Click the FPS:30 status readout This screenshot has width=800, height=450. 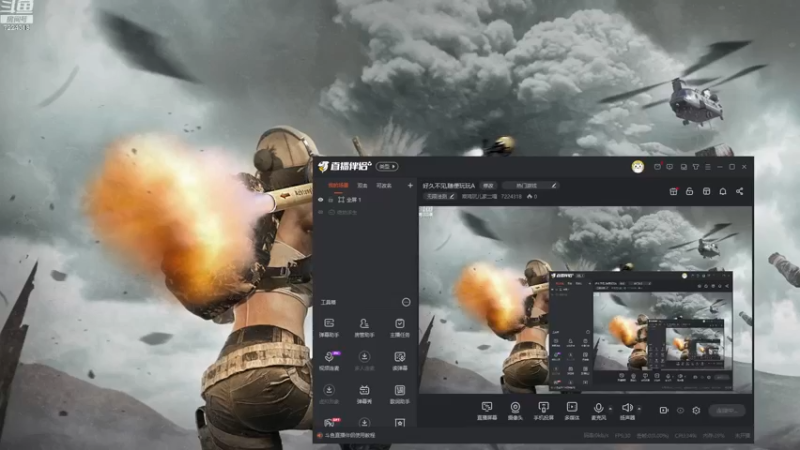click(x=622, y=436)
